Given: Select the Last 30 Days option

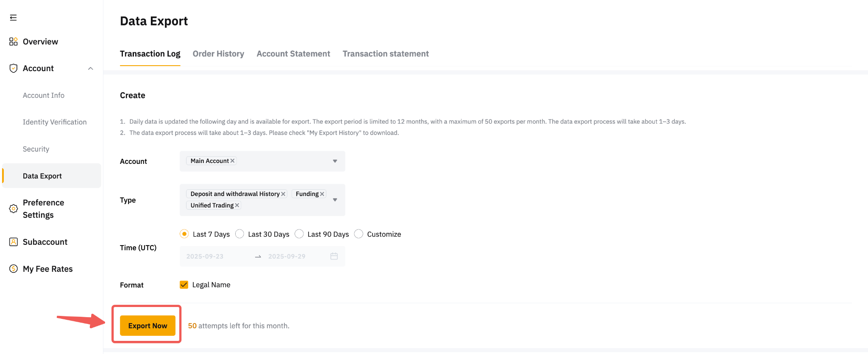Looking at the screenshot, I should [240, 234].
